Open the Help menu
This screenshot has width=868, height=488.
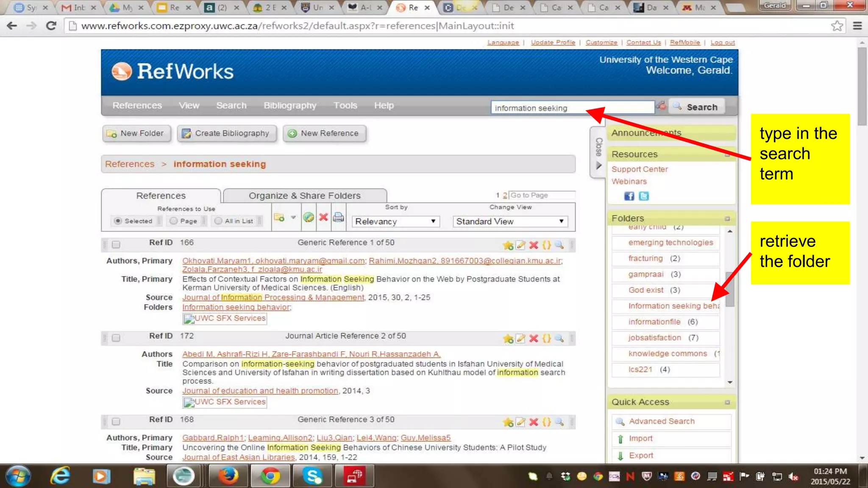pyautogui.click(x=384, y=105)
